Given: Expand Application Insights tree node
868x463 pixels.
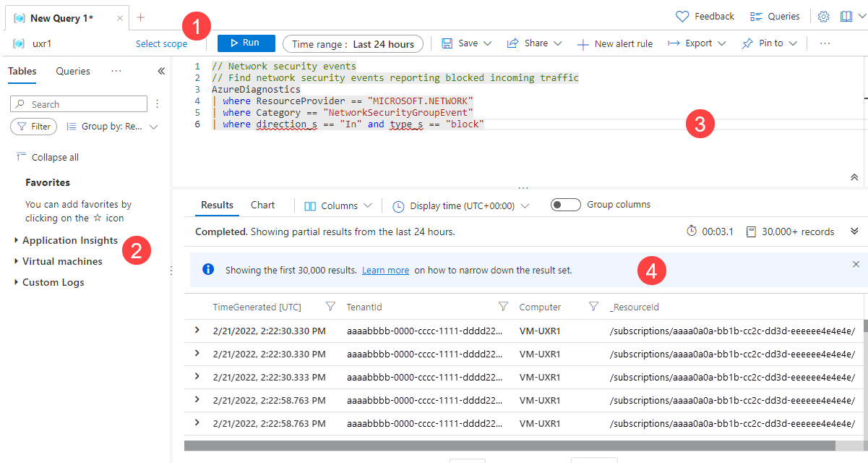Looking at the screenshot, I should click(x=17, y=240).
